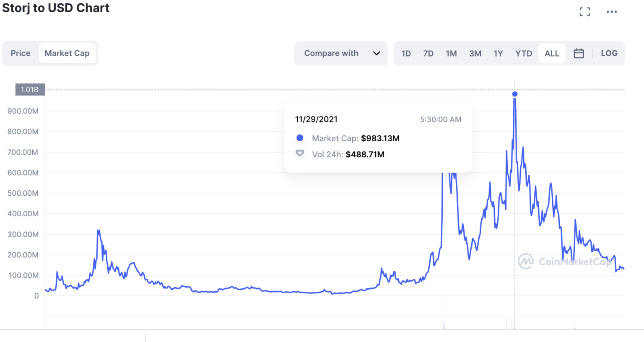Select the 1Y time range
This screenshot has width=644, height=342.
(498, 53)
